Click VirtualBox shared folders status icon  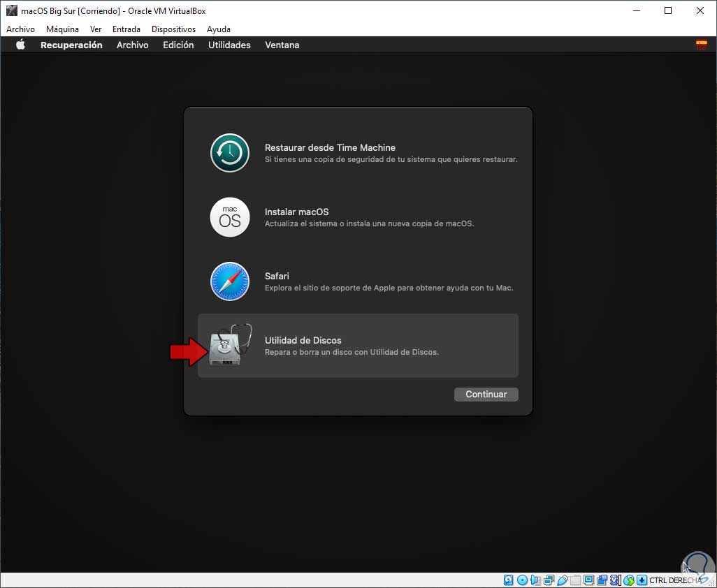click(576, 580)
